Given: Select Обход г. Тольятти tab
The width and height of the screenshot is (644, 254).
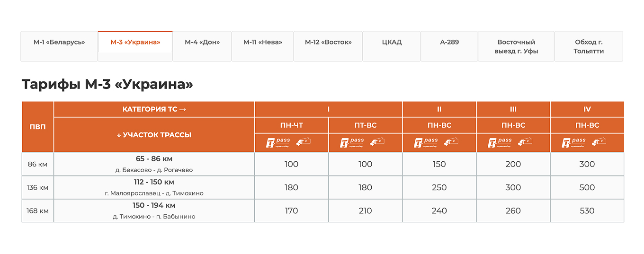Looking at the screenshot, I should (589, 46).
